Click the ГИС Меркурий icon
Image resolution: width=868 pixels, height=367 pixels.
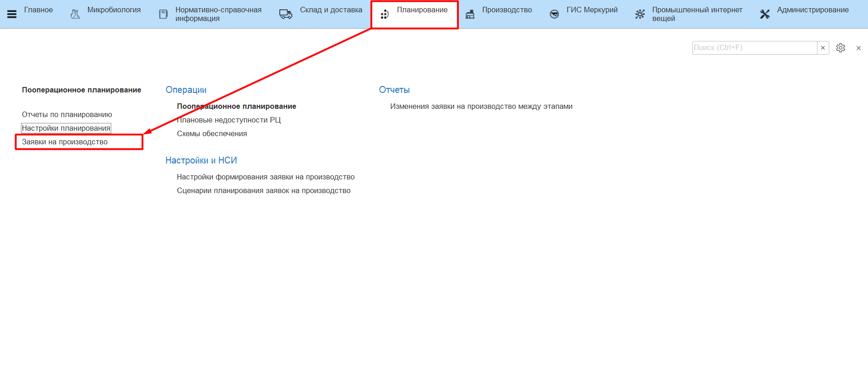coord(554,15)
